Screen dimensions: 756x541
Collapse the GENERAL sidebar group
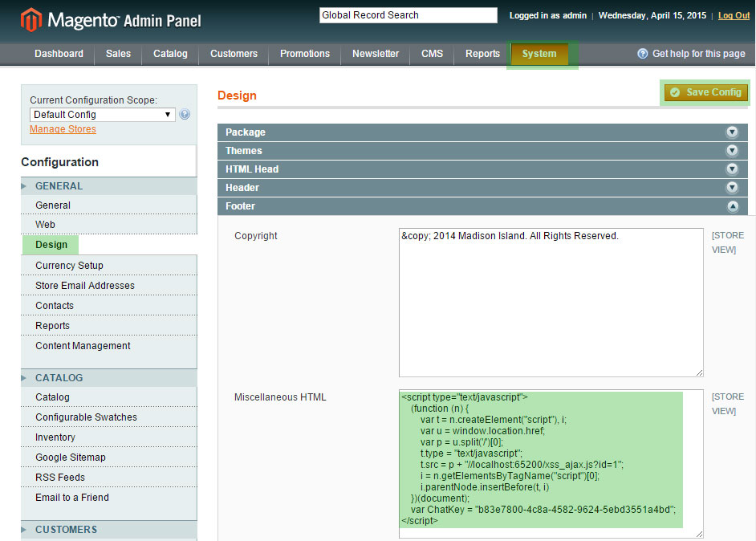(109, 186)
